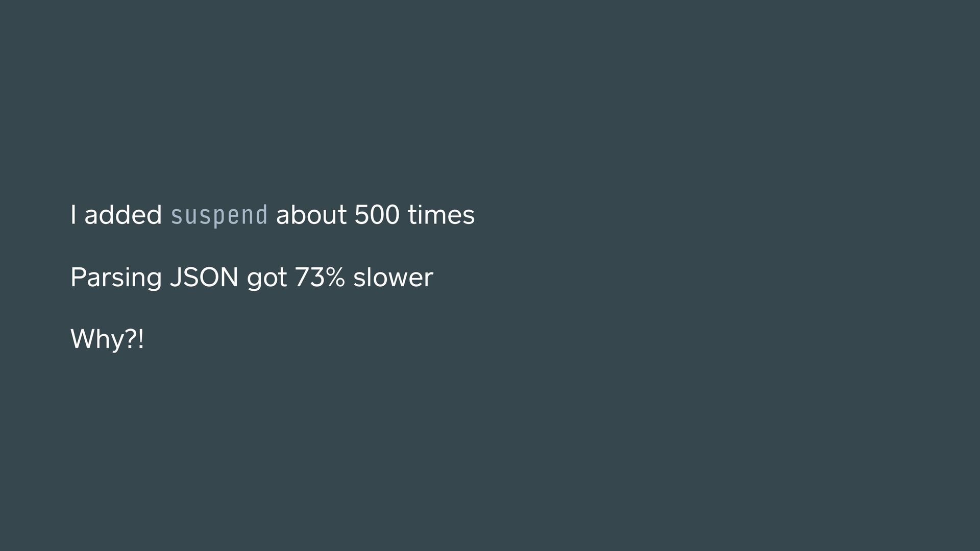Click the word "times" ending the first line

(441, 215)
